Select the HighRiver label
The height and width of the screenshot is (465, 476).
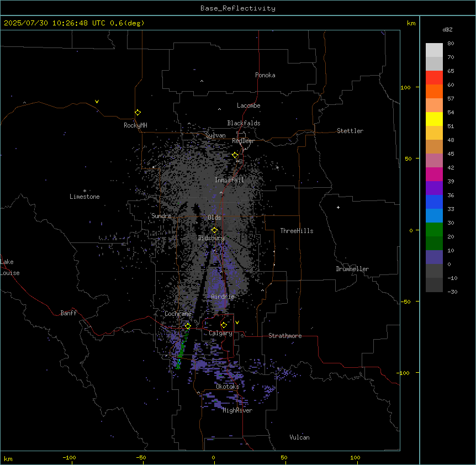(x=237, y=410)
